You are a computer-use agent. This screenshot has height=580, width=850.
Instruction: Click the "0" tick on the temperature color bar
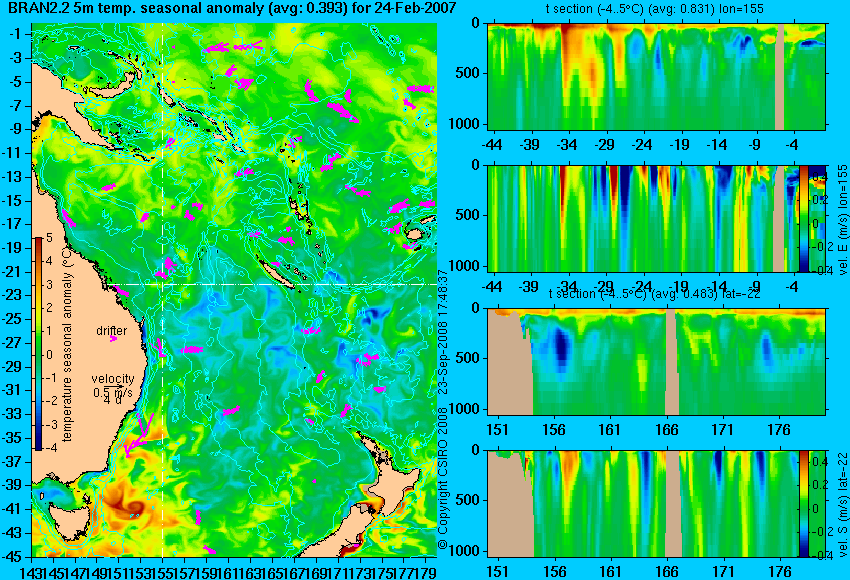tap(49, 355)
